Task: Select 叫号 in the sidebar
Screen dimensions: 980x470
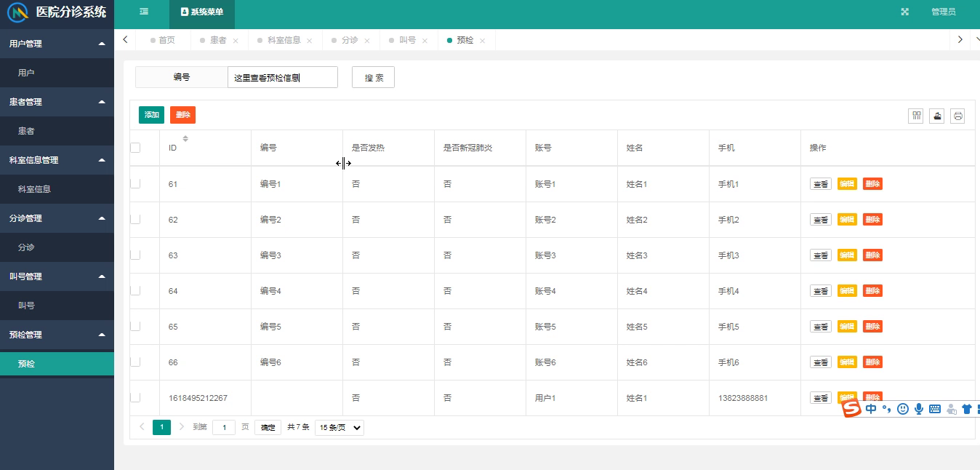Action: click(x=57, y=306)
